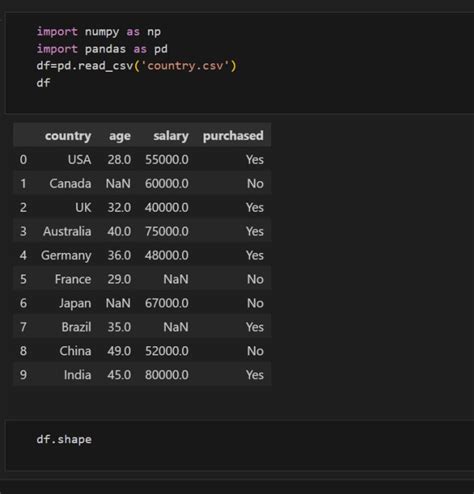Click the 55000.0 salary value
The width and height of the screenshot is (474, 494).
coord(167,160)
